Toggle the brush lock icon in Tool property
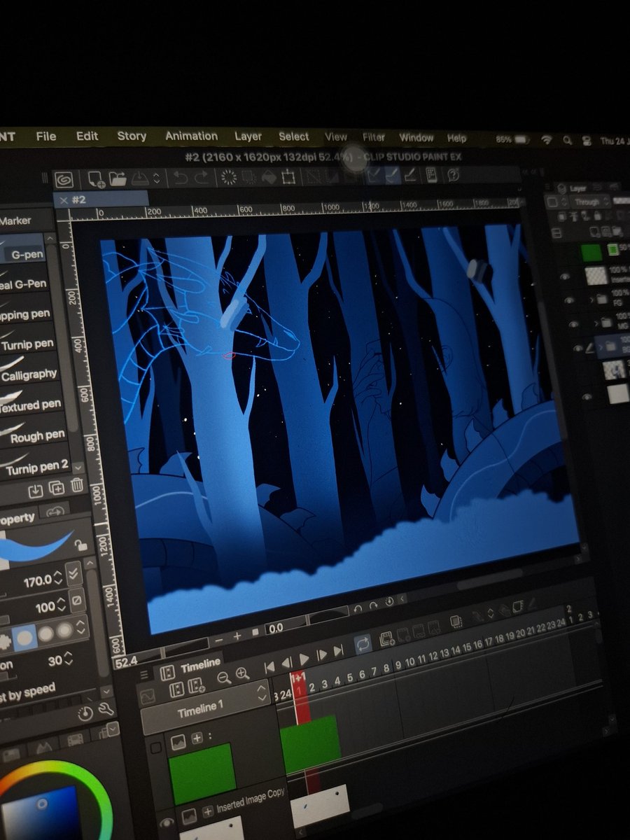The height and width of the screenshot is (840, 630). tap(82, 545)
